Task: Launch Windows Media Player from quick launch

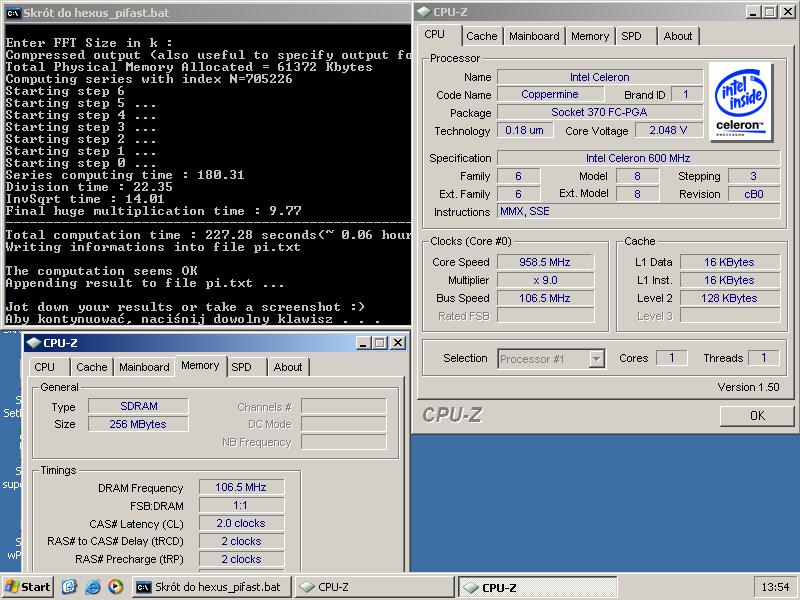Action: pos(115,587)
